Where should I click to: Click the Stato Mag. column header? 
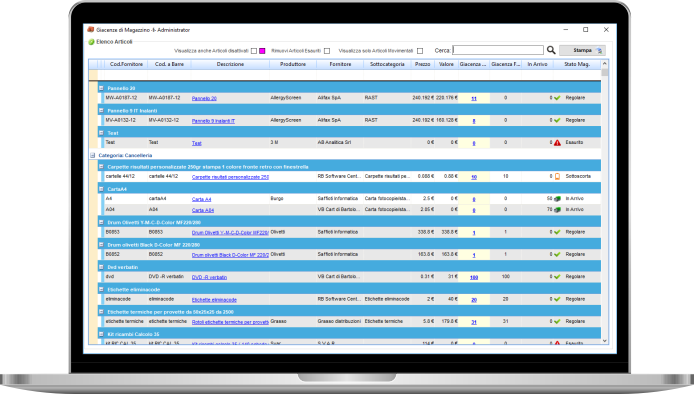[577, 64]
